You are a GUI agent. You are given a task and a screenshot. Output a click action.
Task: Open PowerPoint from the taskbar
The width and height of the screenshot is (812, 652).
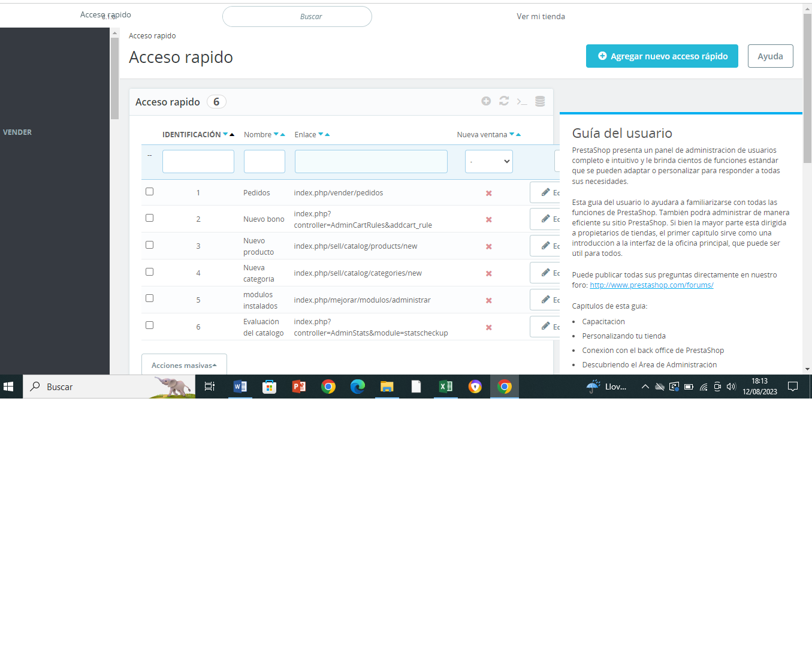click(x=299, y=387)
